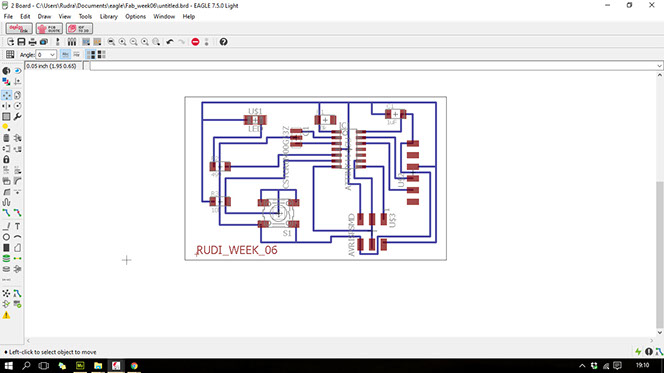Select the Mirror tool
This screenshot has width=664, height=373.
(6, 106)
